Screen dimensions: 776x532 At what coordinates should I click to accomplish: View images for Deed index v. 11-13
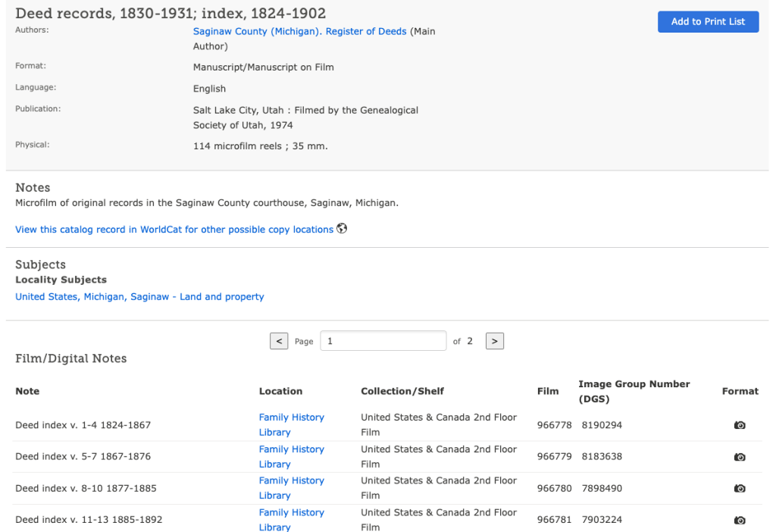[740, 521]
